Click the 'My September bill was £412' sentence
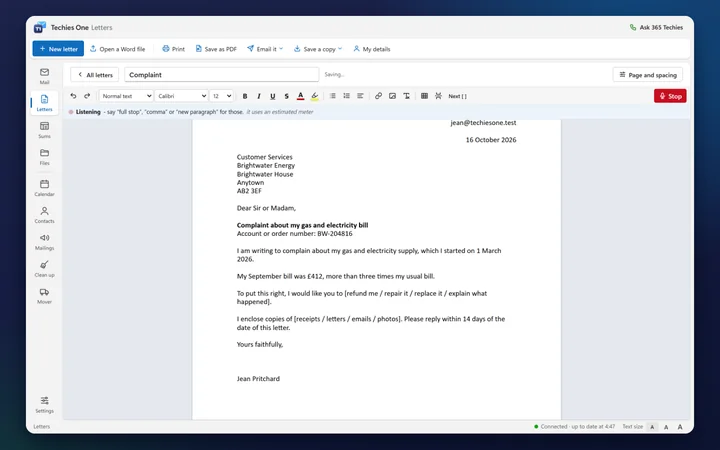The height and width of the screenshot is (450, 720). 336,276
